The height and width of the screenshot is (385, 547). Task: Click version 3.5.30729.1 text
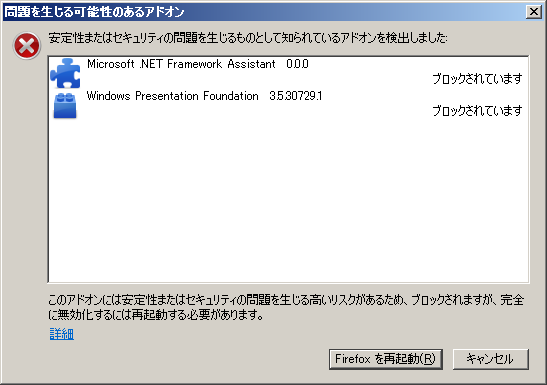pyautogui.click(x=295, y=96)
